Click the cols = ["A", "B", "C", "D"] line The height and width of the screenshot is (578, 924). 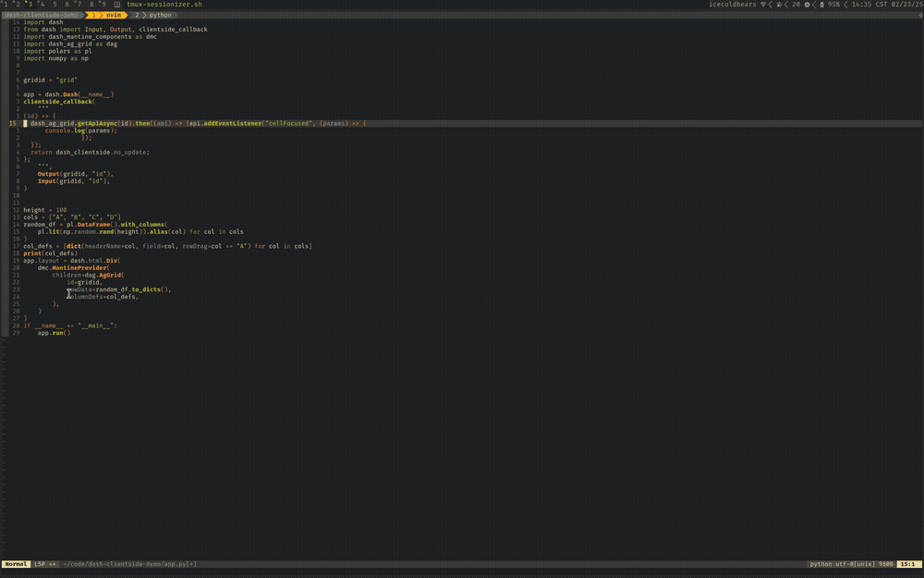tap(72, 217)
